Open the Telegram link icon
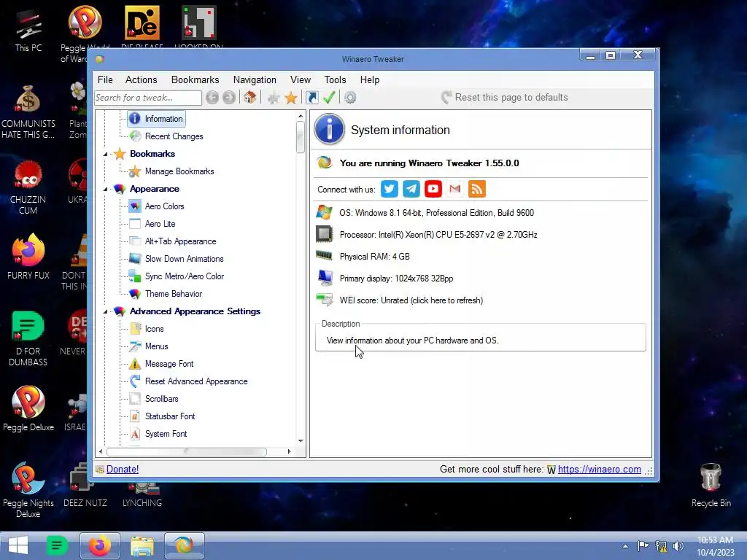This screenshot has height=560, width=747. [411, 189]
